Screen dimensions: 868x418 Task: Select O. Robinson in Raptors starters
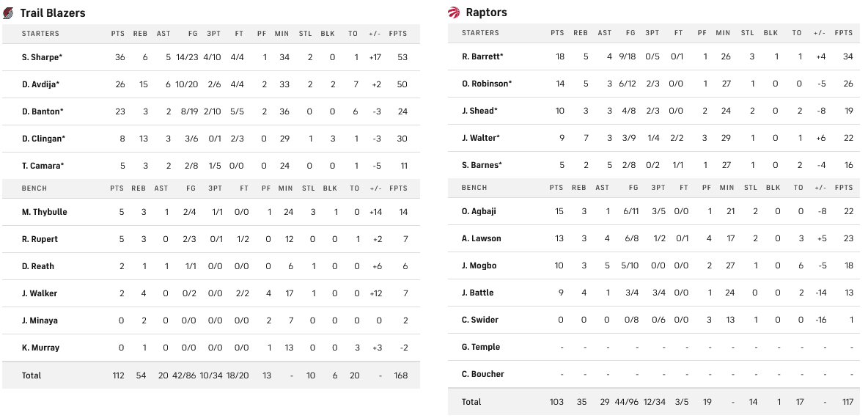click(x=487, y=84)
